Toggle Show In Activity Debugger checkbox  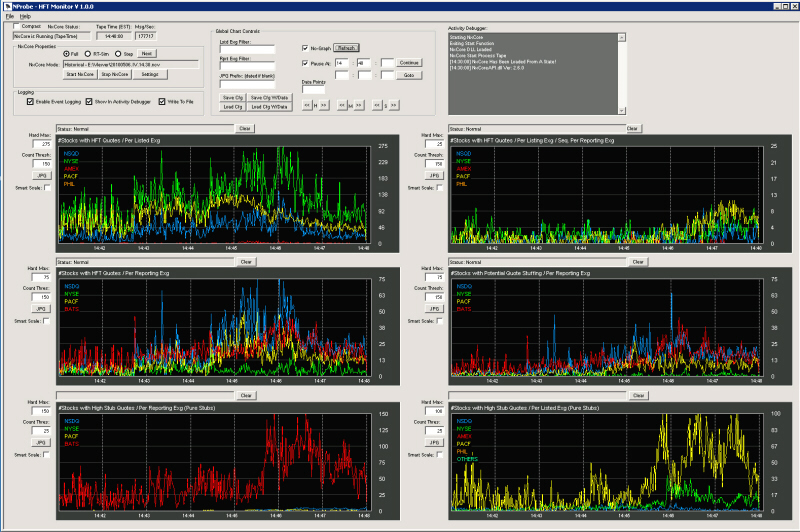tap(89, 102)
